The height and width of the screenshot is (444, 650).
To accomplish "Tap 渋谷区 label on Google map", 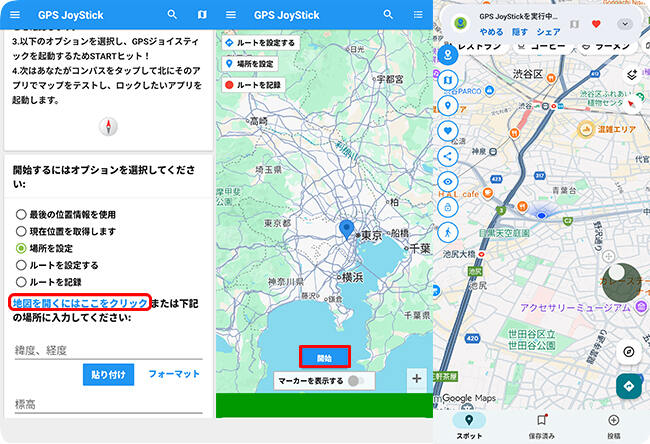I will pos(528,74).
